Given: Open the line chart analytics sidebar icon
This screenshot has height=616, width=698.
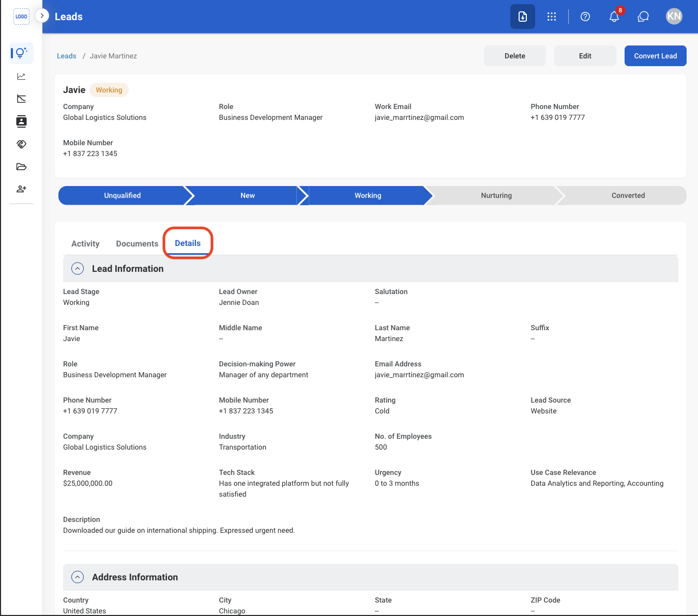Looking at the screenshot, I should click(x=21, y=76).
